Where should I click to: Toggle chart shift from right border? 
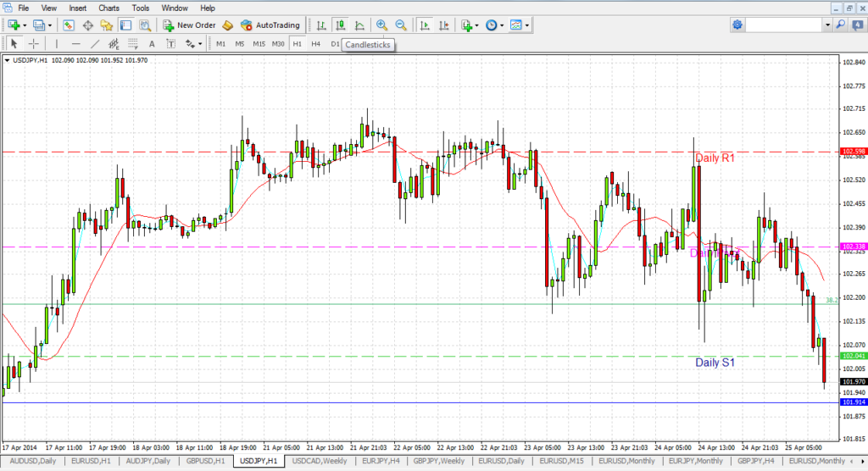click(444, 25)
